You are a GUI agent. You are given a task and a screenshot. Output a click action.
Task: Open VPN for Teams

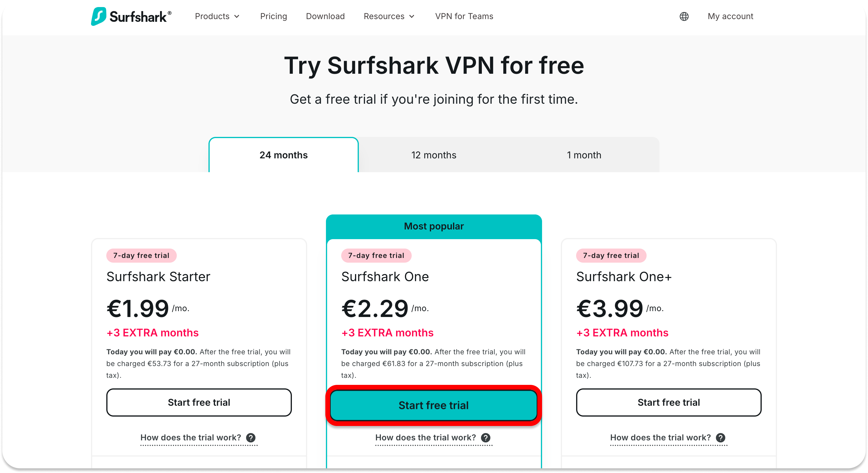click(464, 16)
